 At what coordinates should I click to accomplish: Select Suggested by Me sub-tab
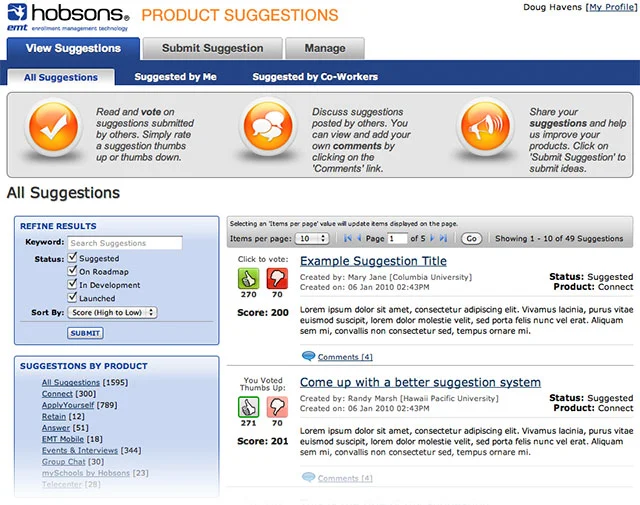tap(176, 77)
